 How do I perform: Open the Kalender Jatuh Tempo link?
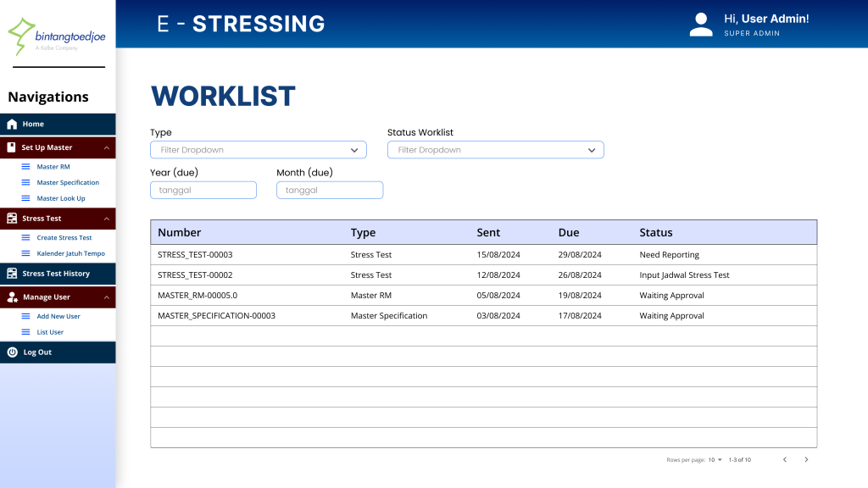(70, 253)
